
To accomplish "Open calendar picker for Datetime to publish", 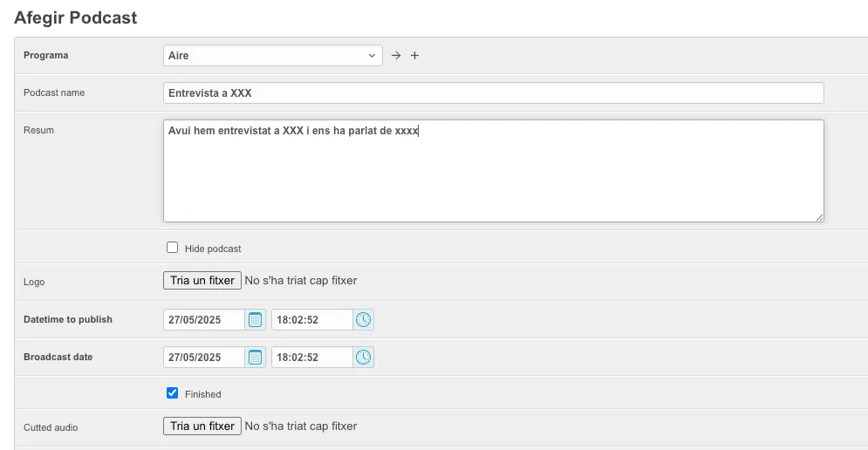I will click(256, 320).
